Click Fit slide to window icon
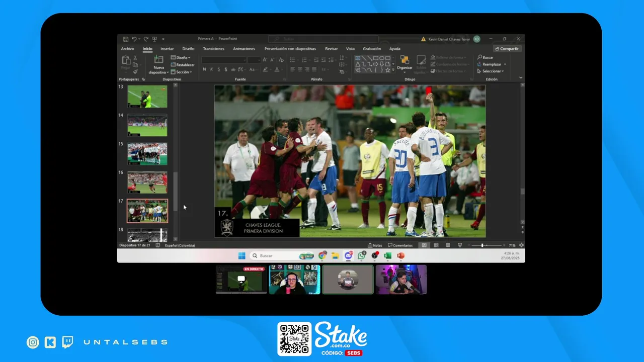 [x=521, y=245]
